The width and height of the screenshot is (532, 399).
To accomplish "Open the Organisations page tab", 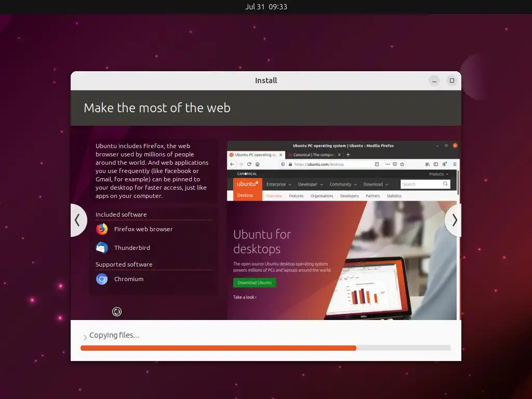I will click(x=322, y=196).
